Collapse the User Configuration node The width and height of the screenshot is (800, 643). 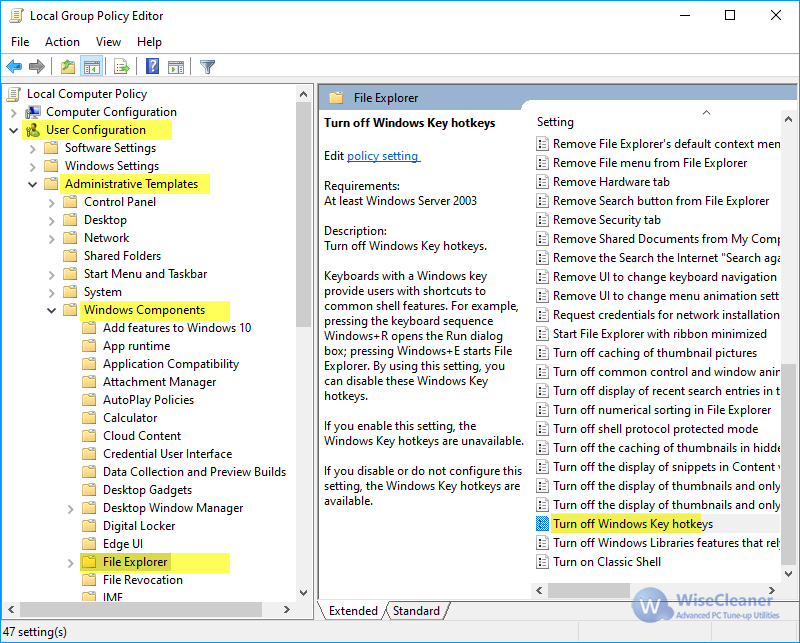pyautogui.click(x=14, y=130)
